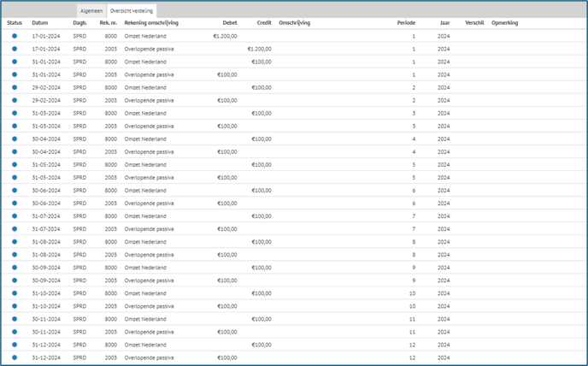Viewport: 588px width, 366px height.
Task: Click status dot of 31-05-2024 Omzet Nederland row
Action: (x=15, y=164)
